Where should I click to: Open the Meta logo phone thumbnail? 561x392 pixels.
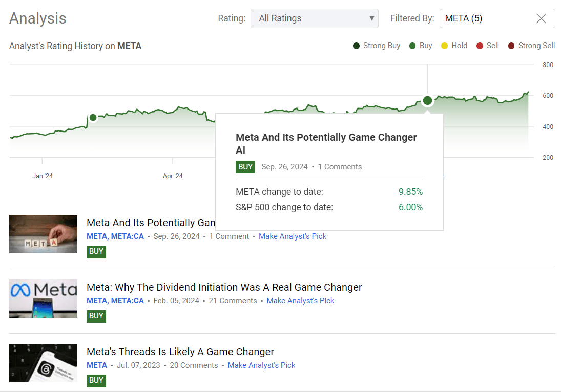tap(43, 298)
